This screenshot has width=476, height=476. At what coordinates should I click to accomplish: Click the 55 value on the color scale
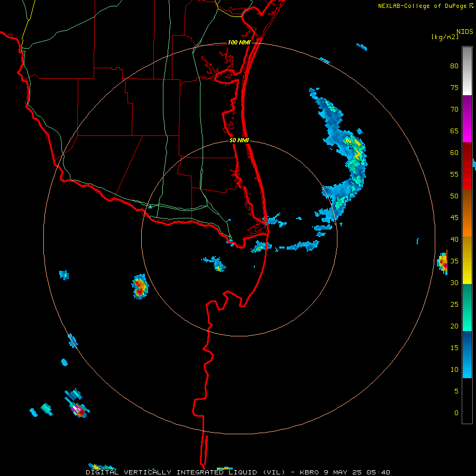tap(454, 174)
